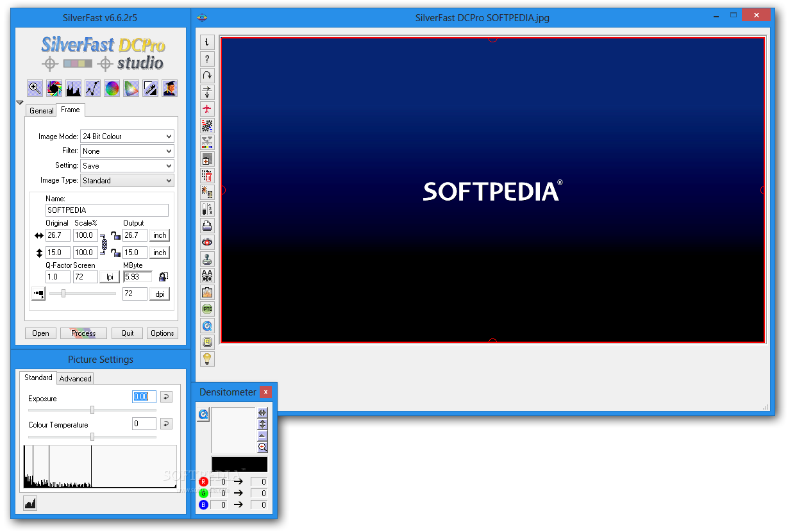Toggle horizontal flip arrows in Densitometer

262,413
